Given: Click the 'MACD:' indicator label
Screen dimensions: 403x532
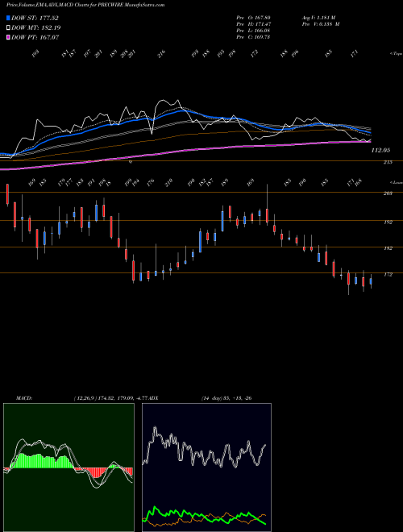Looking at the screenshot, I should click(23, 398).
